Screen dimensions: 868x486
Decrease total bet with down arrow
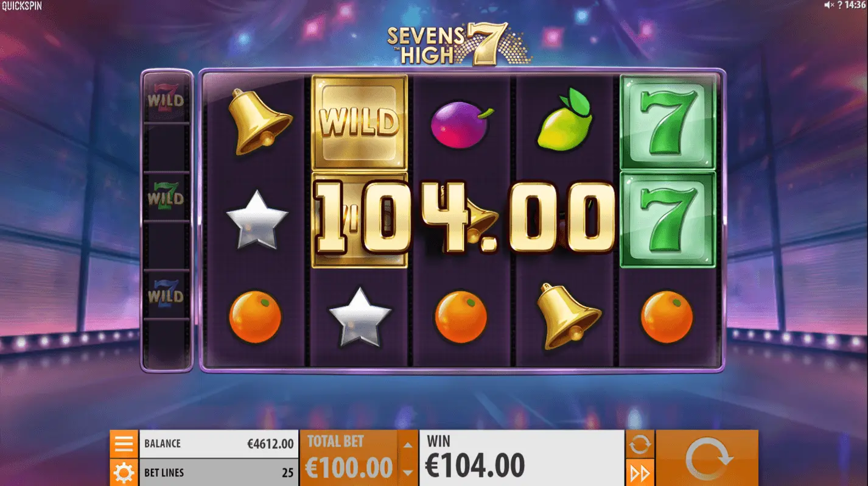[407, 472]
